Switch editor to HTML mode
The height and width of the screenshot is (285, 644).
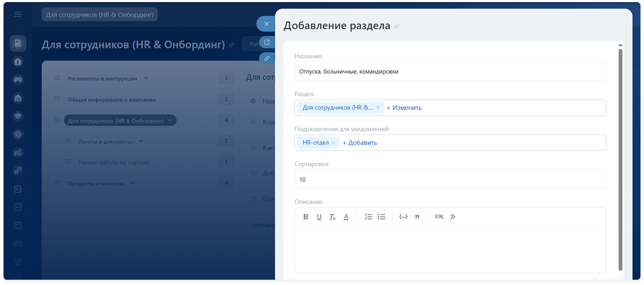tap(439, 217)
